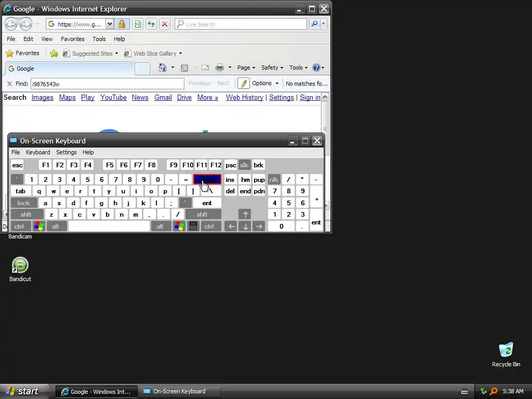Image resolution: width=532 pixels, height=399 pixels.
Task: Open the RSS feeds icon in command bar
Action: pyautogui.click(x=184, y=68)
